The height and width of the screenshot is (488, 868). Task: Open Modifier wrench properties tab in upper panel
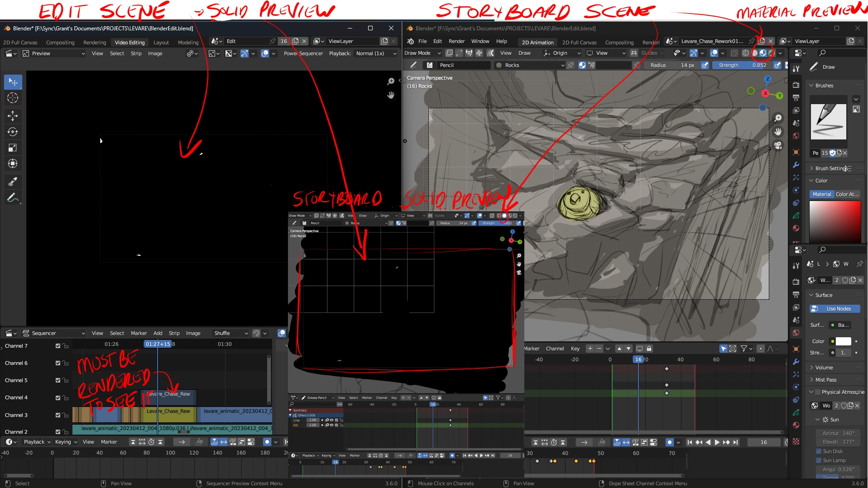pyautogui.click(x=796, y=165)
